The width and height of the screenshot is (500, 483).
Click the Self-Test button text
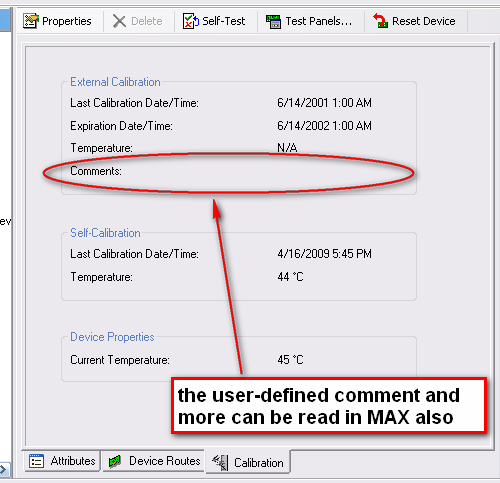pyautogui.click(x=224, y=21)
